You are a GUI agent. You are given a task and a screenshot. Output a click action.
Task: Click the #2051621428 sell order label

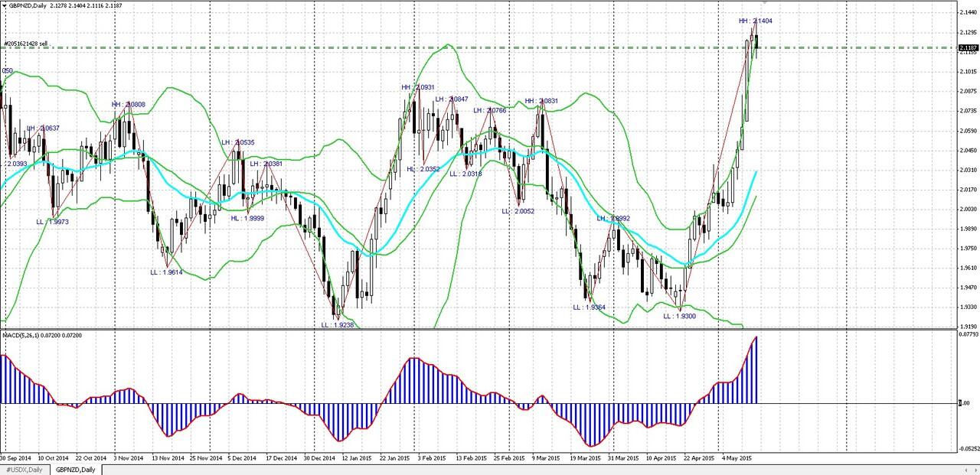[26, 44]
